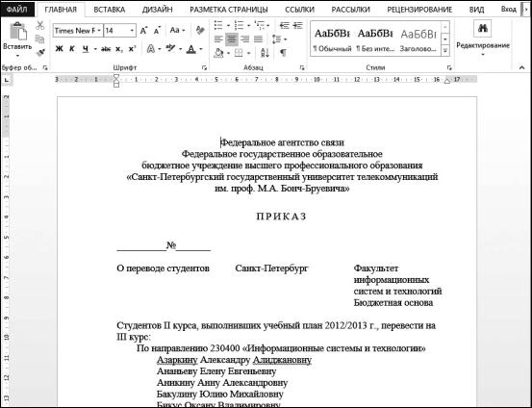Expand underline style options arrow

[95, 49]
